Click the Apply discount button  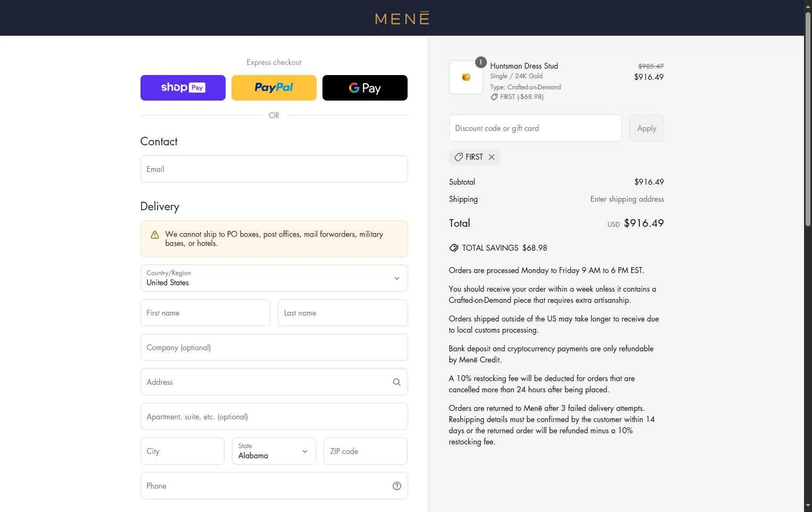pos(647,128)
